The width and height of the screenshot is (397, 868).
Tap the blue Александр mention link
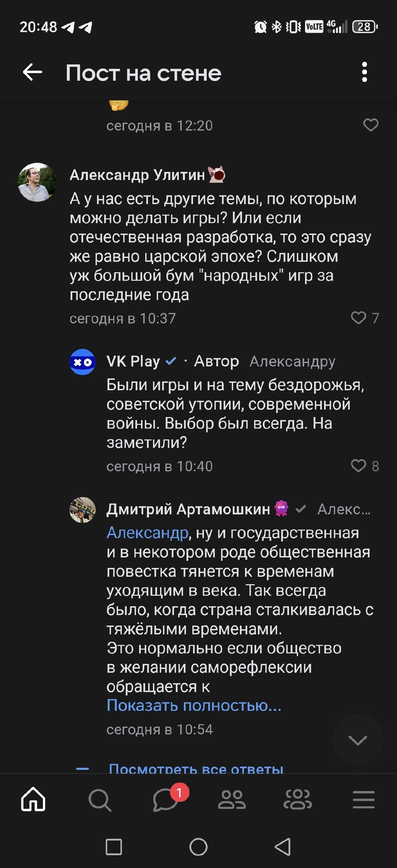point(147,533)
